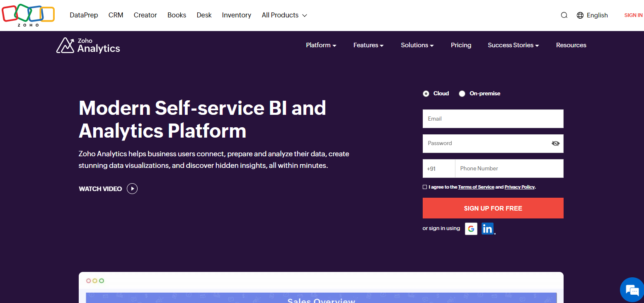Expand the Features menu

[x=368, y=45]
